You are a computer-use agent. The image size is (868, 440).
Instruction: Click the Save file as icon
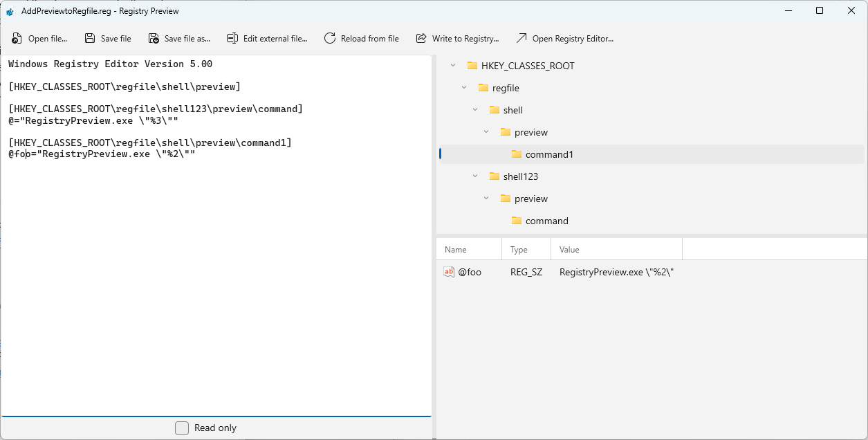153,38
